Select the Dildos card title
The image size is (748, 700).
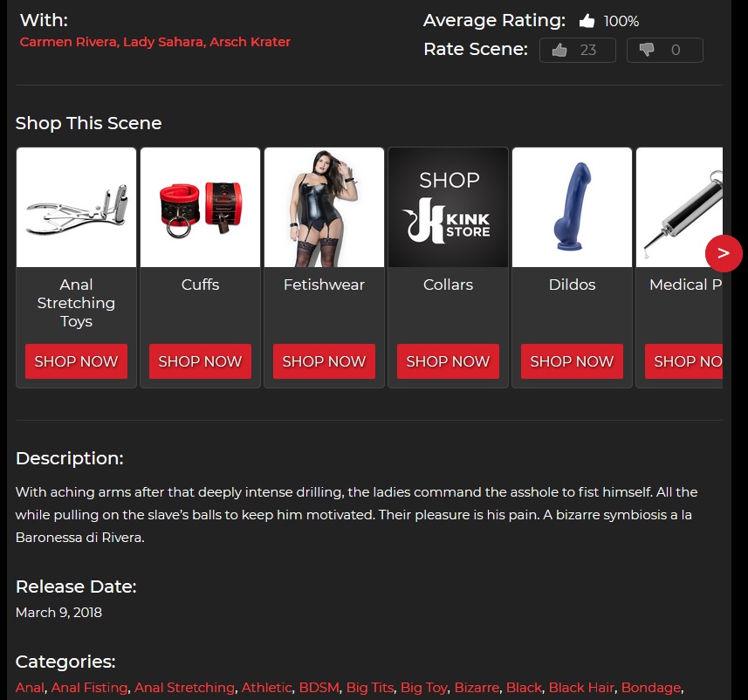(572, 285)
